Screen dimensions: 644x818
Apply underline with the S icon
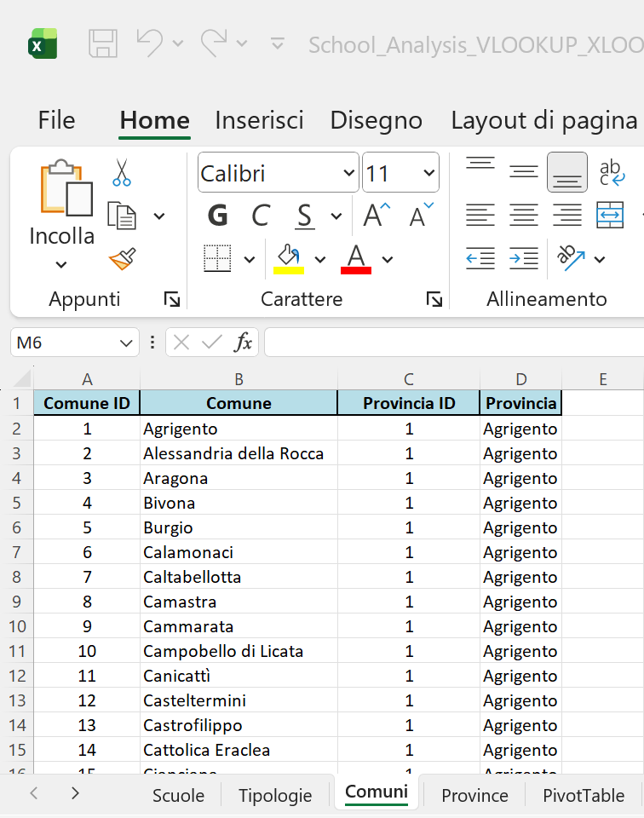coord(303,215)
